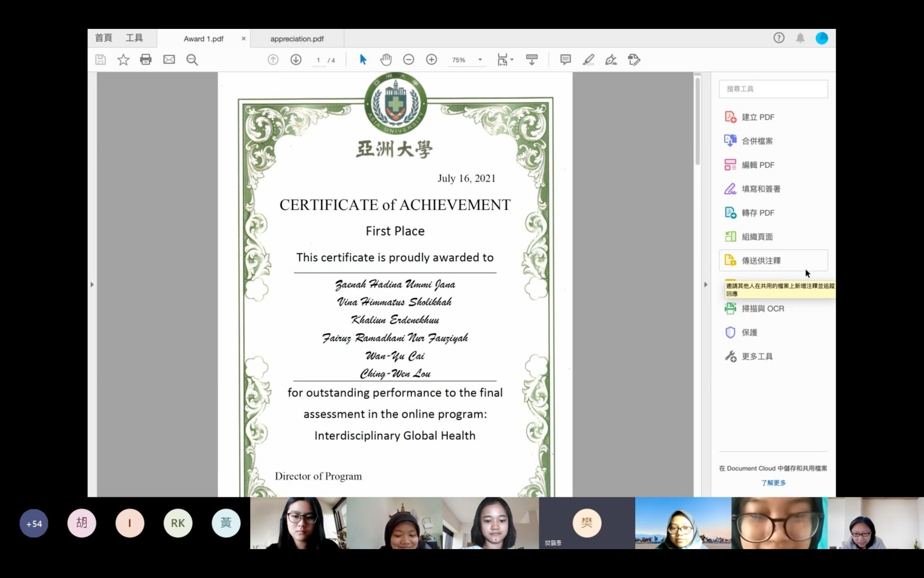
Task: Open the 建立 PDF tool
Action: tap(773, 117)
